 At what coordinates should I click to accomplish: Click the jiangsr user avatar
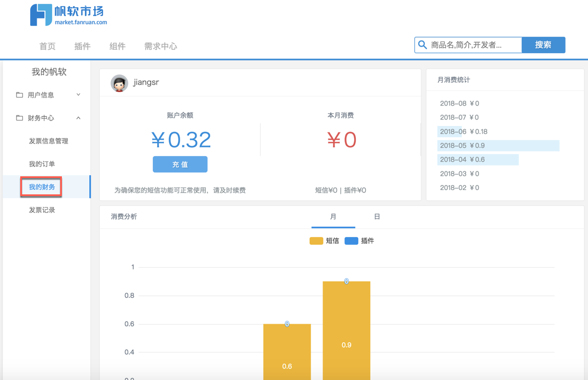tap(119, 83)
